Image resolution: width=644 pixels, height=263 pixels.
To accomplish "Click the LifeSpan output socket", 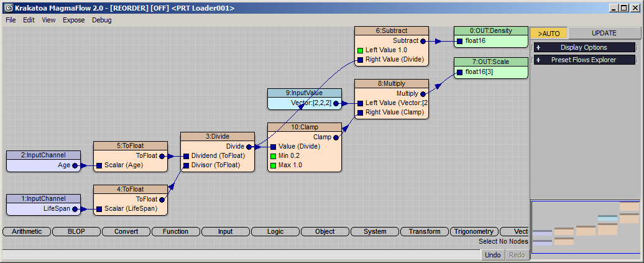I will coord(75,209).
